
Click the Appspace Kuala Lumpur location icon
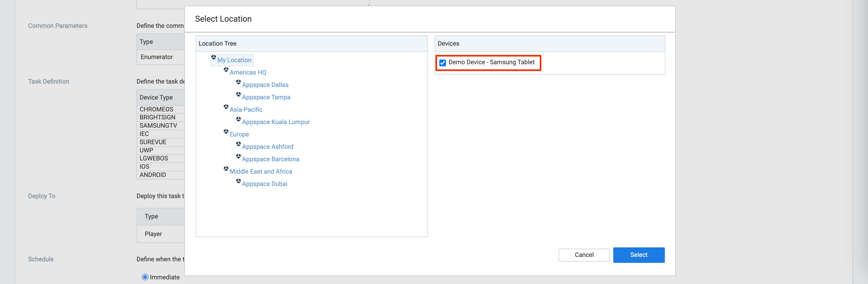pyautogui.click(x=238, y=119)
